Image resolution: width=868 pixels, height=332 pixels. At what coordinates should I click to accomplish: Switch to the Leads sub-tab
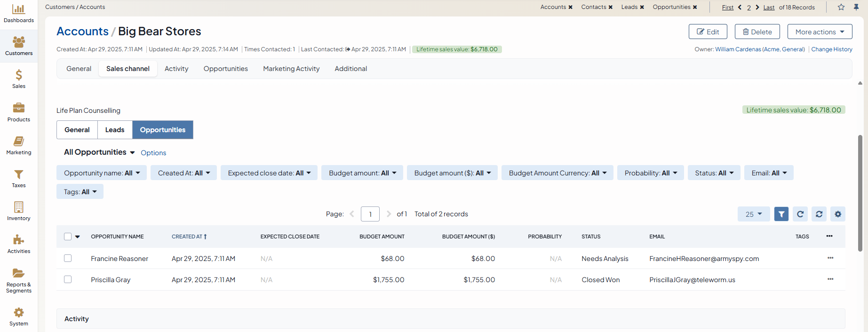click(115, 130)
